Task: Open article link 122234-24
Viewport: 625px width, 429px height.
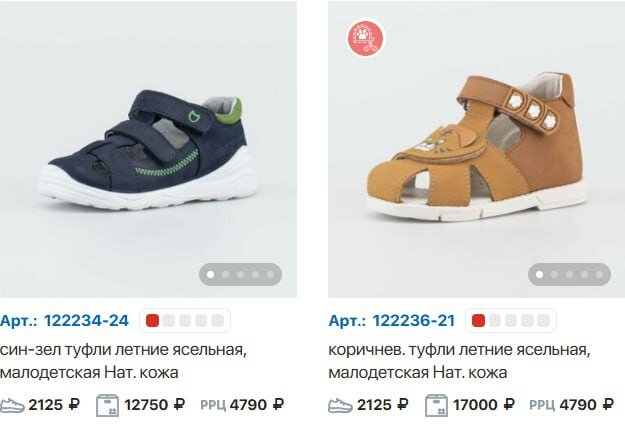Action: point(86,321)
